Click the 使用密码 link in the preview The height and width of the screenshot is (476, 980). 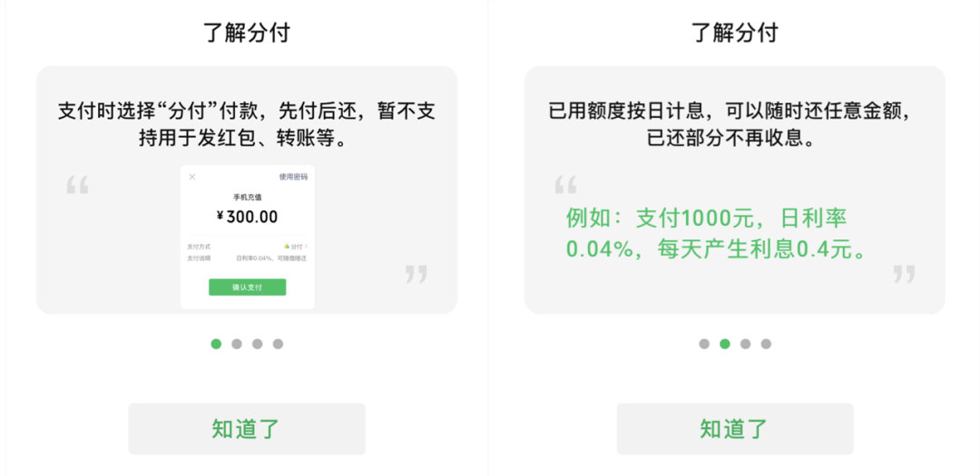pyautogui.click(x=293, y=177)
